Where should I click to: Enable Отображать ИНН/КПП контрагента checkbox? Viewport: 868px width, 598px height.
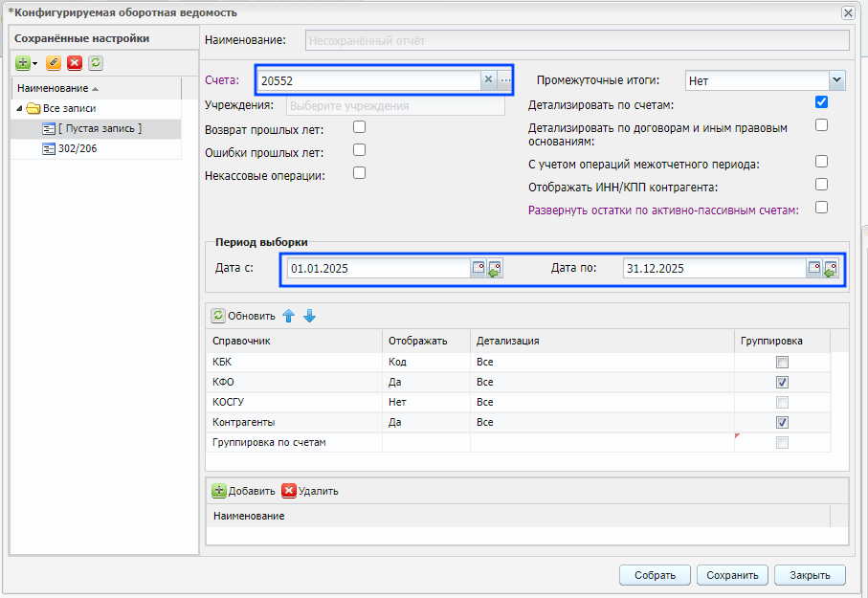(821, 185)
